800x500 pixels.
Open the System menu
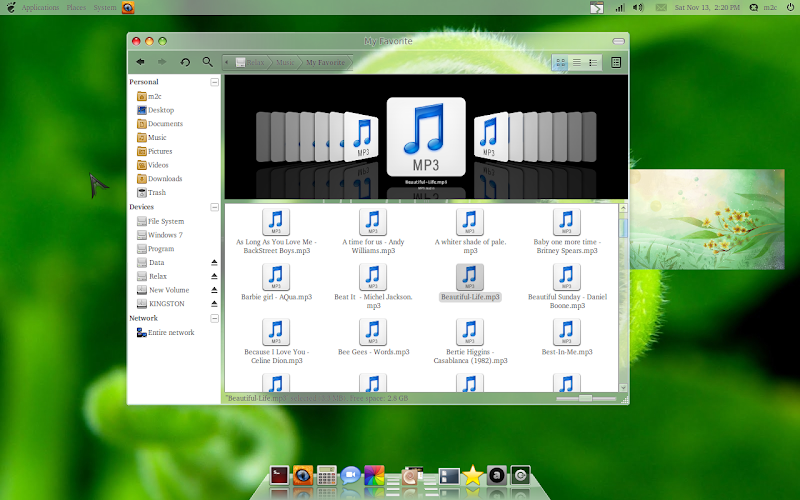coord(105,7)
